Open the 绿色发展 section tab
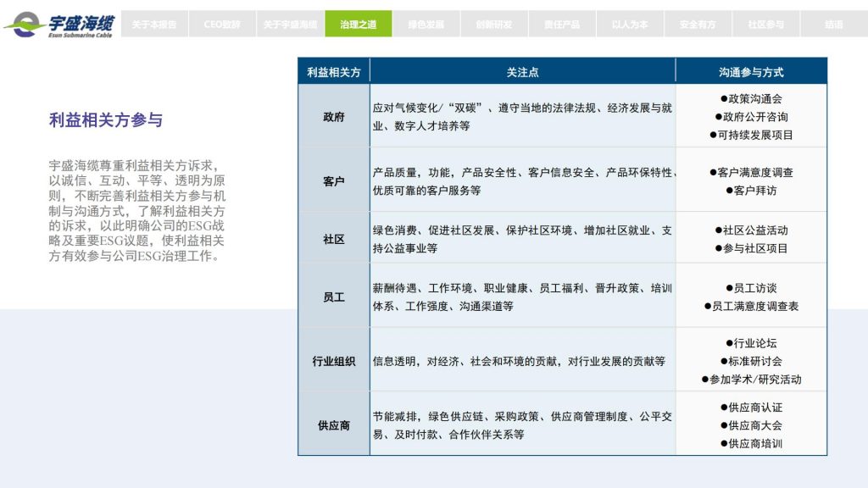 click(426, 25)
